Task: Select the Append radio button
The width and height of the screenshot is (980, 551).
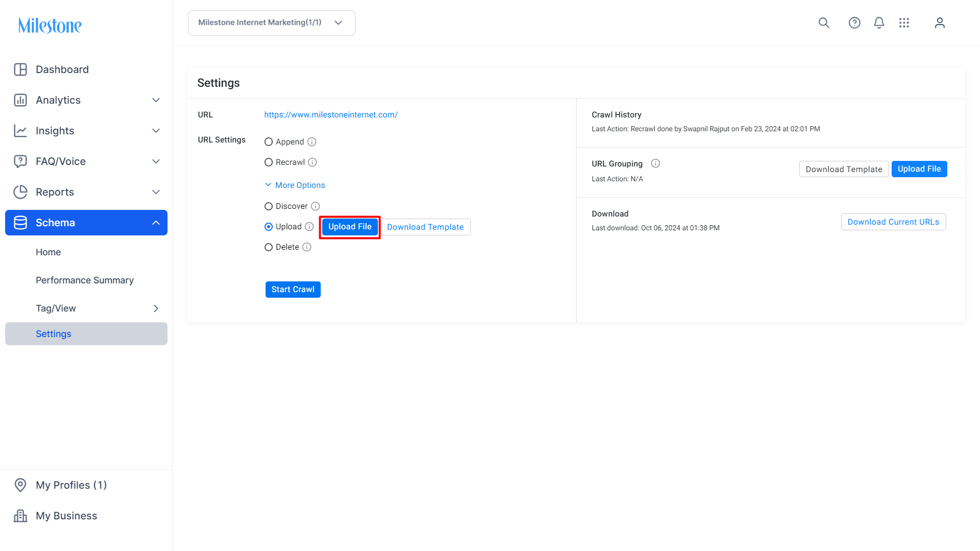Action: [269, 142]
